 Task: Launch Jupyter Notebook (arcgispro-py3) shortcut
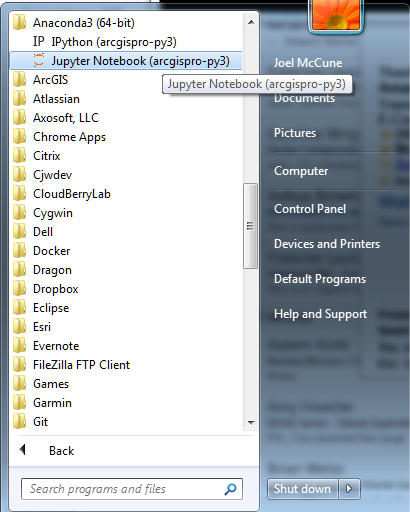coord(126,61)
